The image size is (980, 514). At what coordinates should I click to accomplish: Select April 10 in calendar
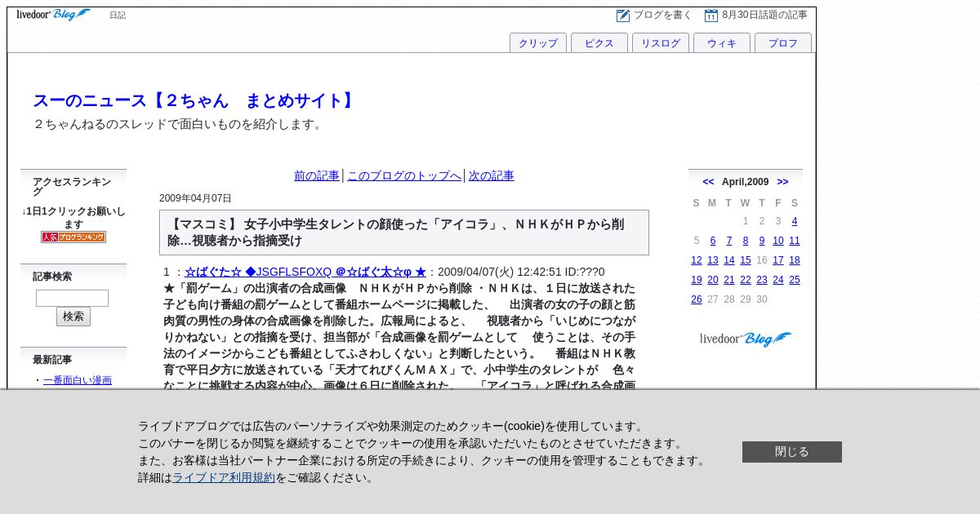click(778, 241)
